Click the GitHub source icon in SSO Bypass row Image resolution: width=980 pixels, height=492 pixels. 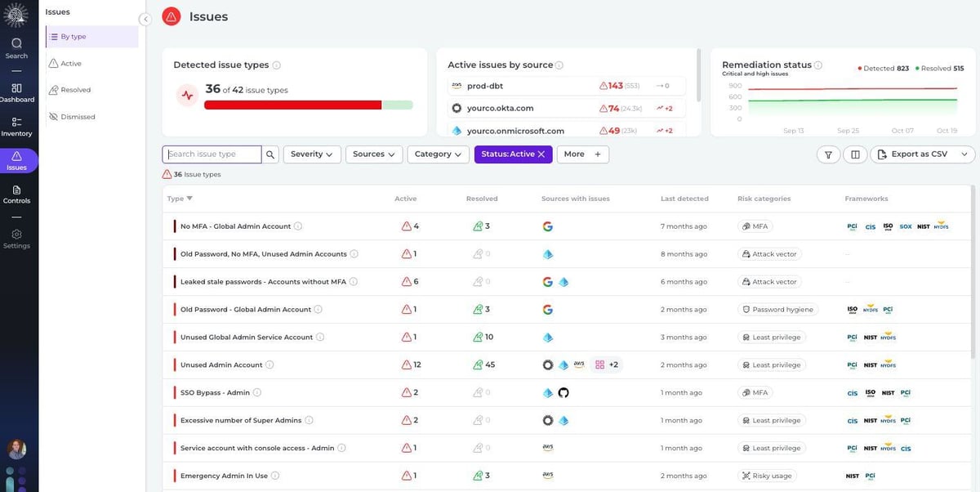(563, 393)
